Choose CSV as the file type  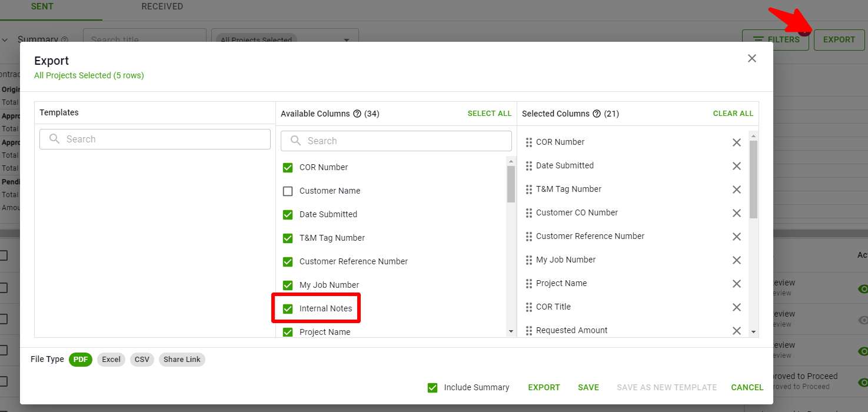click(x=141, y=359)
